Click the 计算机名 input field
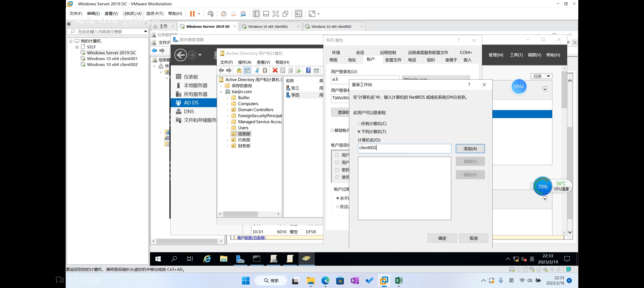Image resolution: width=644 pixels, height=288 pixels. 404,148
